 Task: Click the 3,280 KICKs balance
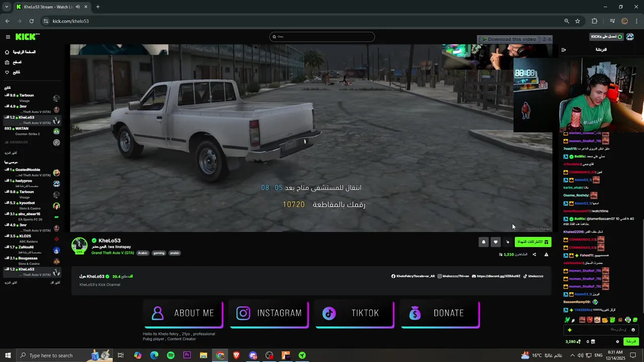(573, 341)
